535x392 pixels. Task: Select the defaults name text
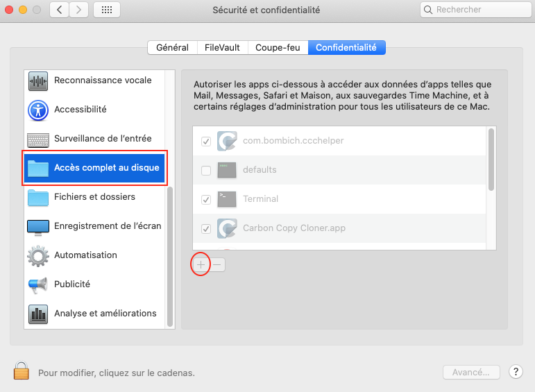[x=260, y=169]
